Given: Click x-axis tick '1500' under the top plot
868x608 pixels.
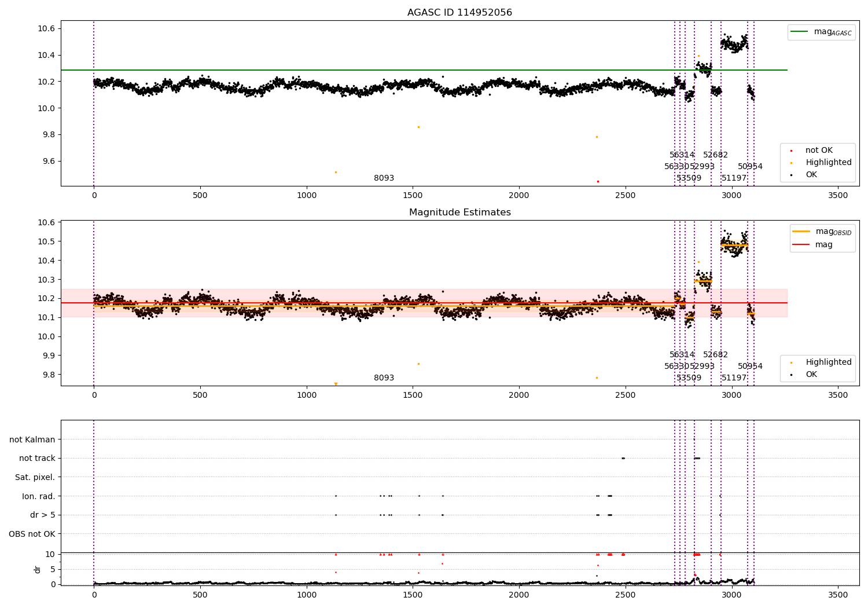Looking at the screenshot, I should coord(413,196).
